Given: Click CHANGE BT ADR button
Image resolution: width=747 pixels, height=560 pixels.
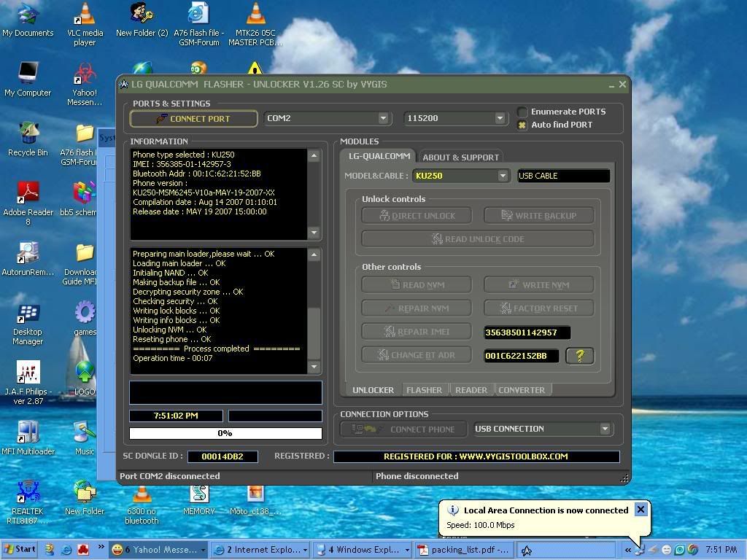Looking at the screenshot, I should [417, 355].
